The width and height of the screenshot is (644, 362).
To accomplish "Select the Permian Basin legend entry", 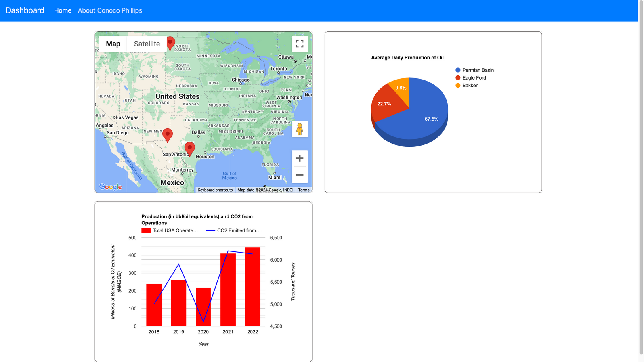I will click(x=474, y=70).
